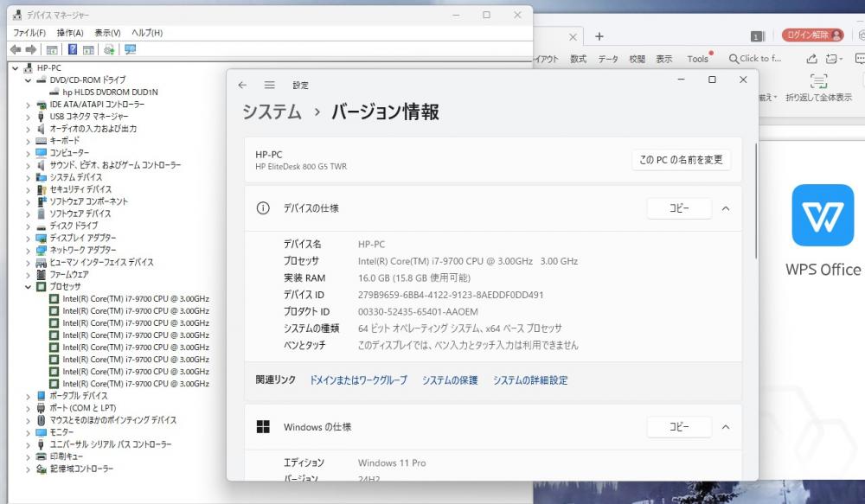Click the WPS share icon
Screen dimensions: 865x504
point(811,59)
